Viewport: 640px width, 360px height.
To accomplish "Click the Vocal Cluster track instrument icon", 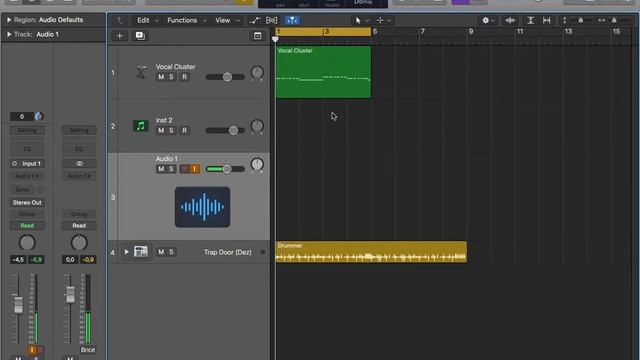I will (x=141, y=72).
